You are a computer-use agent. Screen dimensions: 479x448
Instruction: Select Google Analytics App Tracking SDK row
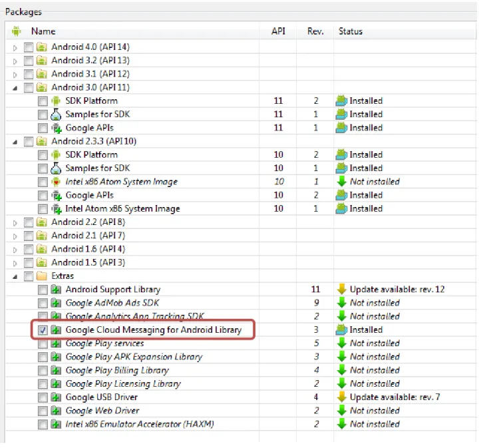241,316
